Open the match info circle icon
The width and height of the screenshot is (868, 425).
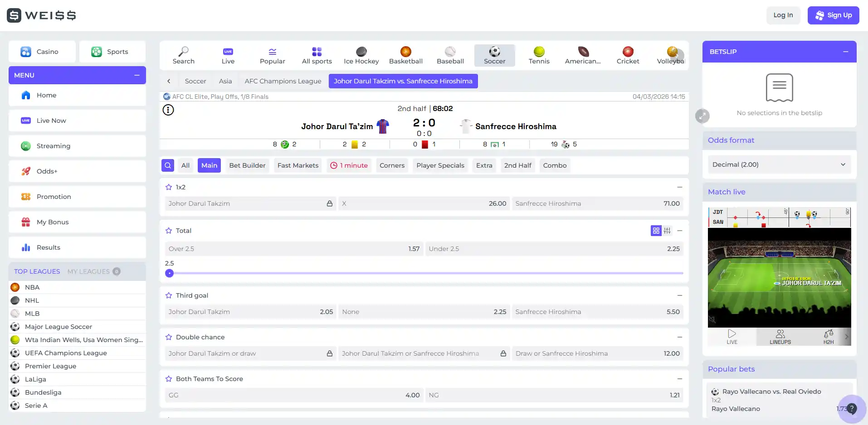pyautogui.click(x=168, y=110)
